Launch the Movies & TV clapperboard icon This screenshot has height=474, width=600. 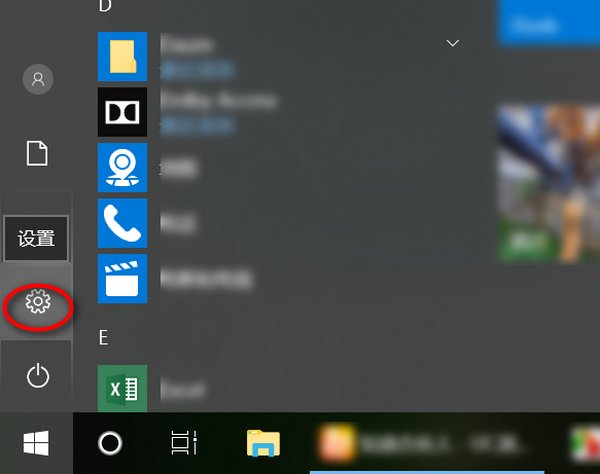click(122, 278)
